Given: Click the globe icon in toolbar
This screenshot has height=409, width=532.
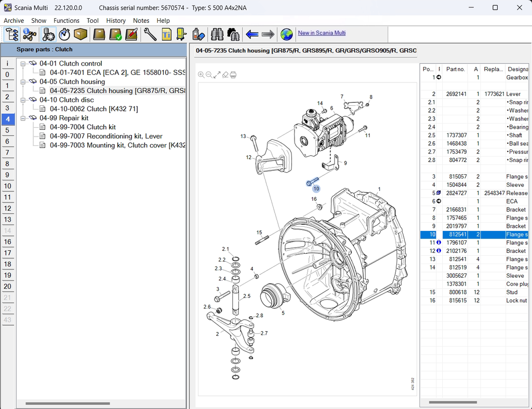Looking at the screenshot, I should [286, 34].
